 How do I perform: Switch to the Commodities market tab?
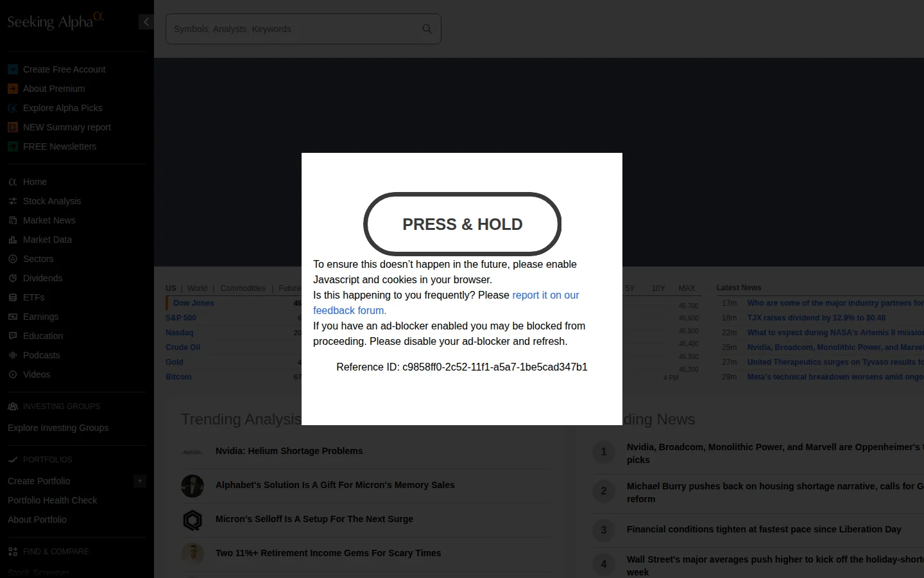click(x=243, y=288)
